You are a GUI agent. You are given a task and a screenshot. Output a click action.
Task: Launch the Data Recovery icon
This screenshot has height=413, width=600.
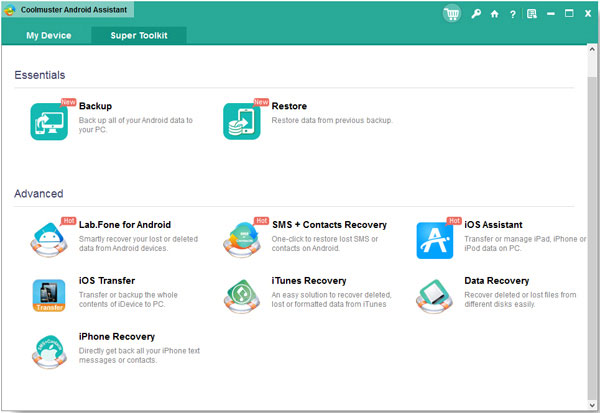click(434, 296)
